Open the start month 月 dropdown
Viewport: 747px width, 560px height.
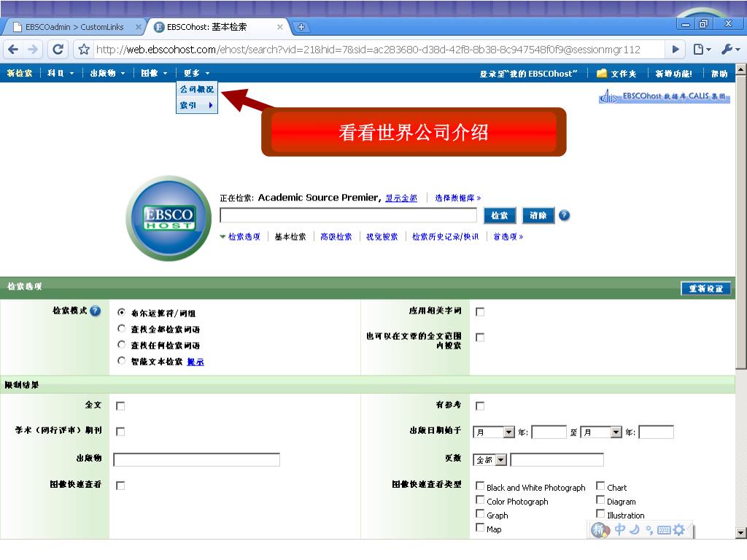pyautogui.click(x=494, y=432)
